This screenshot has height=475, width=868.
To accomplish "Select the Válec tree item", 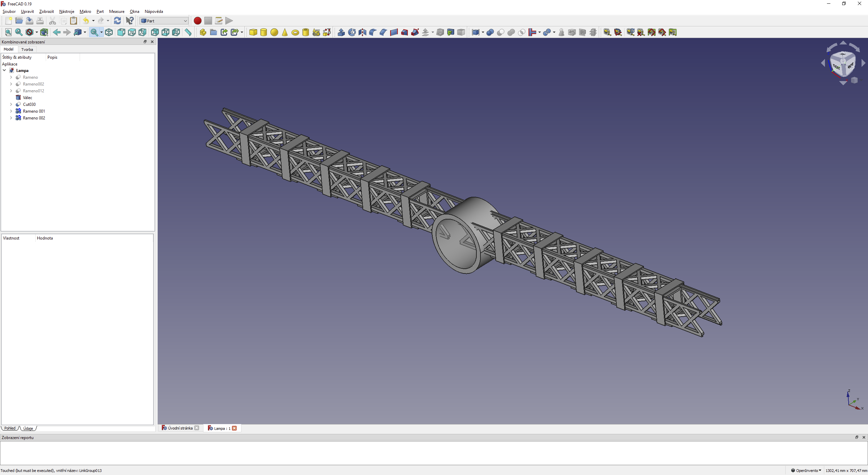I will 27,98.
